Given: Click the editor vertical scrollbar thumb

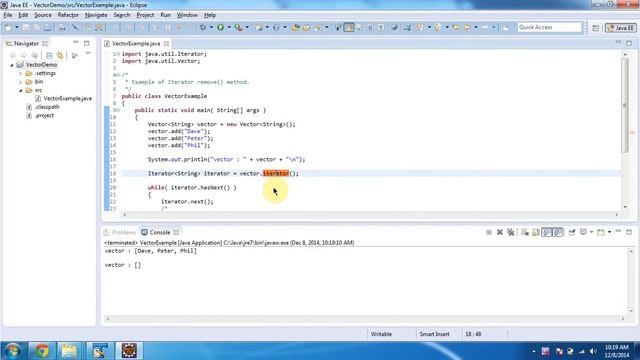Looking at the screenshot, I should pyautogui.click(x=625, y=105).
